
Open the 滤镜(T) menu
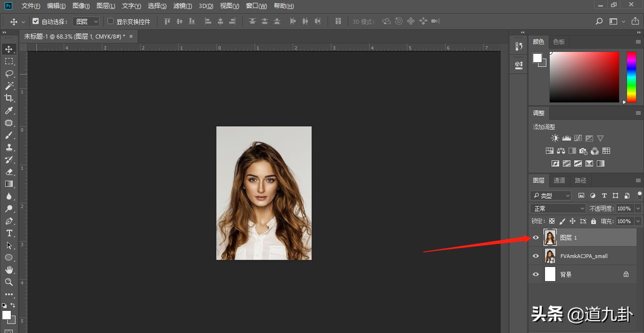[x=182, y=6]
